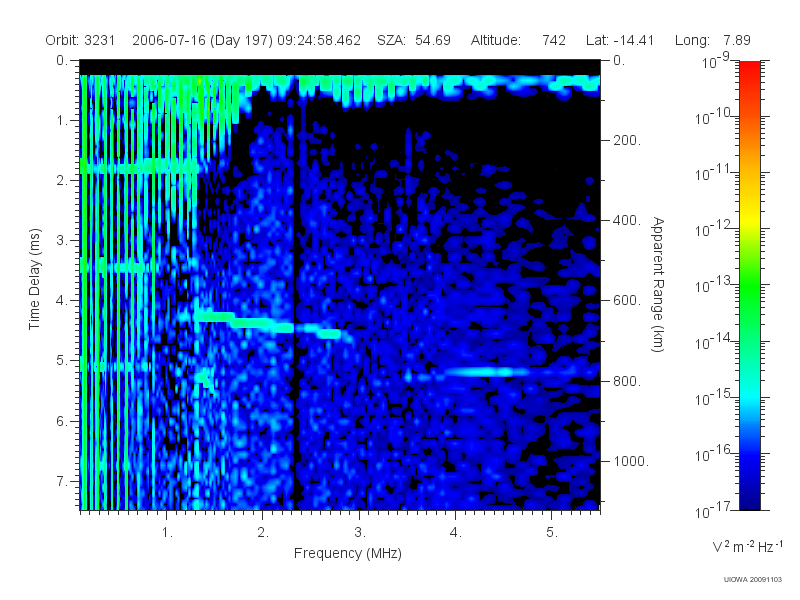The width and height of the screenshot is (800, 600).
Task: Click the '4.' tick label on time delay axis
Action: 62,301
